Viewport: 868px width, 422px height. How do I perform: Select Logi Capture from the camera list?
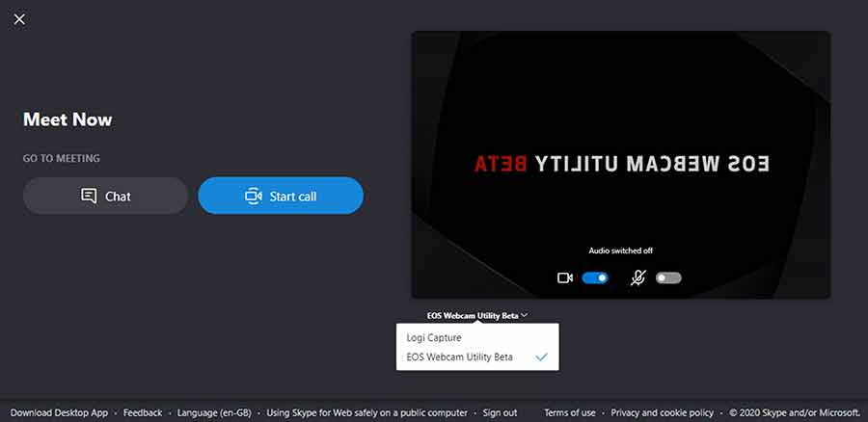pyautogui.click(x=477, y=337)
